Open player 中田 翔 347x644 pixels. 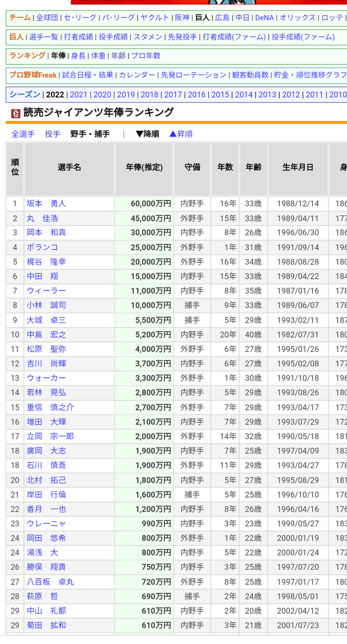42,276
